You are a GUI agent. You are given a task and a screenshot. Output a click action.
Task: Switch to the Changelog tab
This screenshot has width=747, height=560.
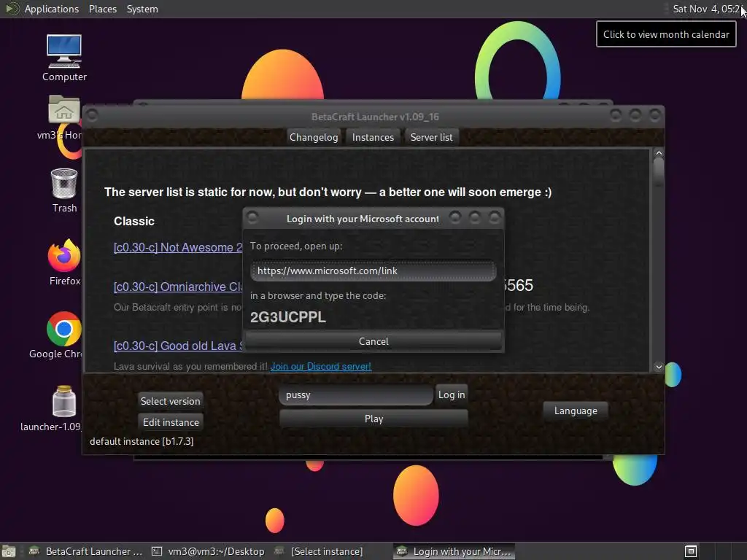pos(314,137)
